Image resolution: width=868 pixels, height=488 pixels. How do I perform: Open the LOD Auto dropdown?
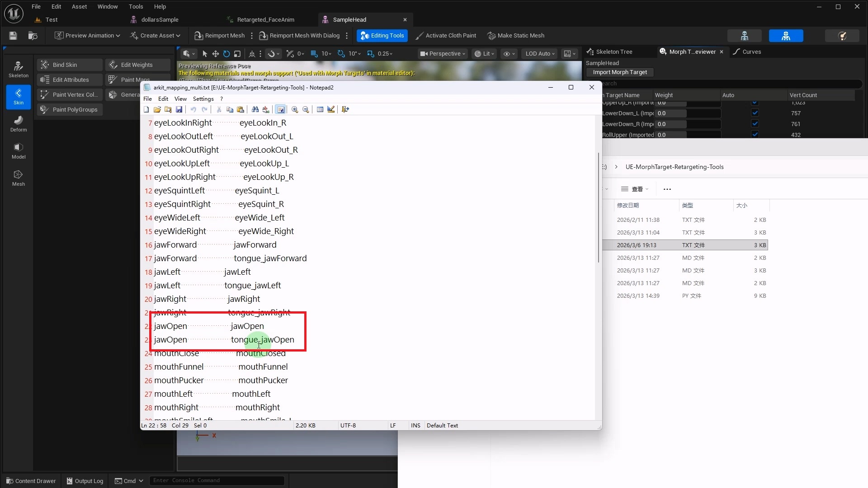(x=539, y=53)
